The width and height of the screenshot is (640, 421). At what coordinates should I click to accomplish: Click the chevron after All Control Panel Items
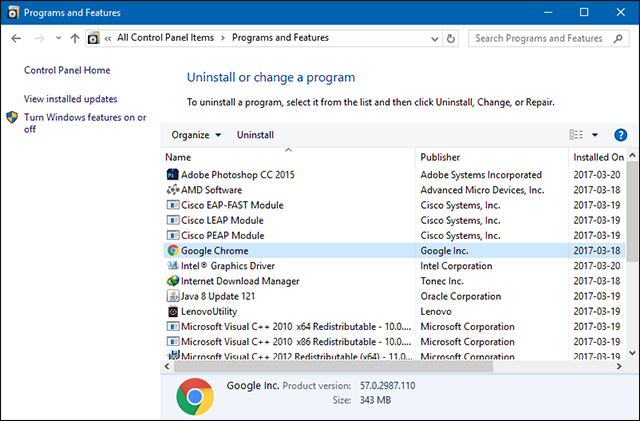click(x=223, y=38)
